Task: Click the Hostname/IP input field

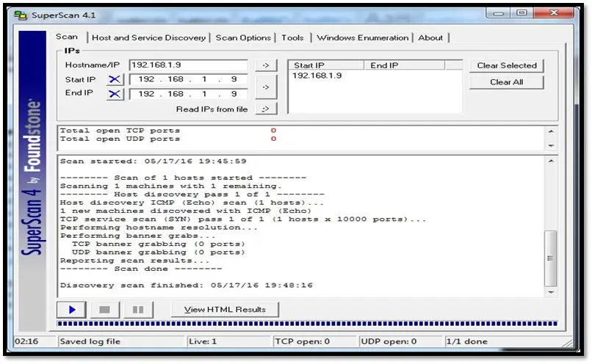Action: pyautogui.click(x=189, y=65)
